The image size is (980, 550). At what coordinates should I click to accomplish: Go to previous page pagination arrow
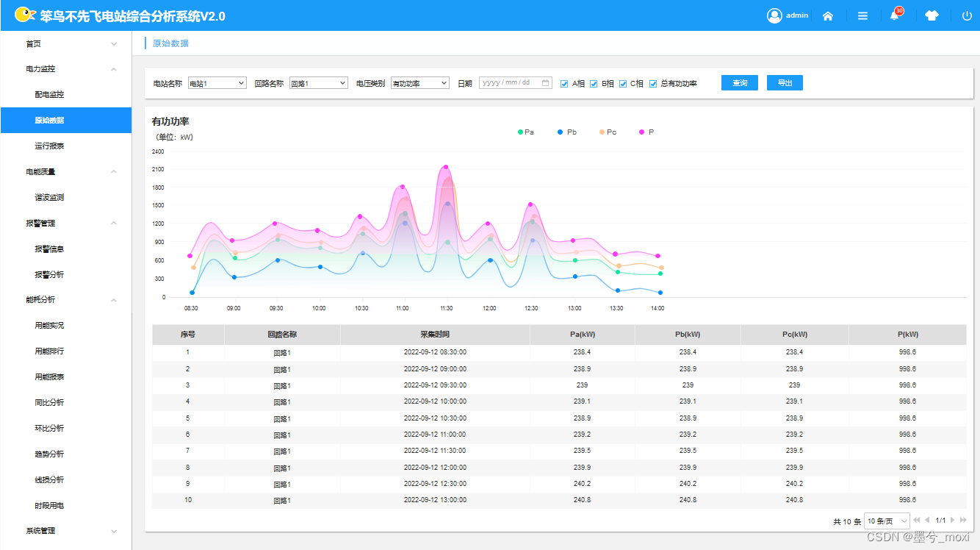[927, 520]
